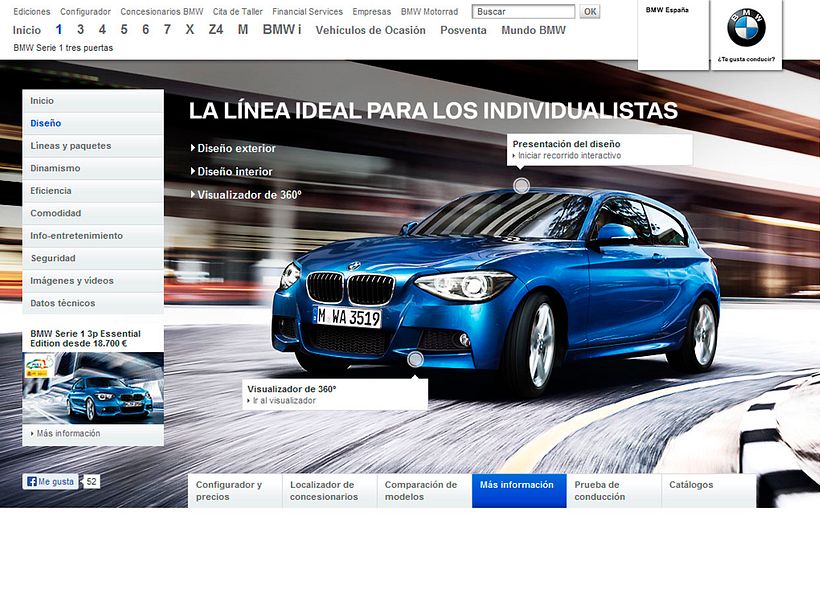Open Ediciones in the top bar
This screenshot has width=820, height=589.
point(32,12)
